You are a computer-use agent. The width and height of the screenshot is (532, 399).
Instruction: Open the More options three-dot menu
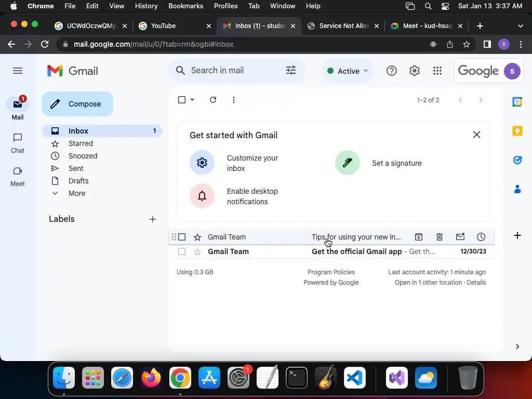(233, 100)
